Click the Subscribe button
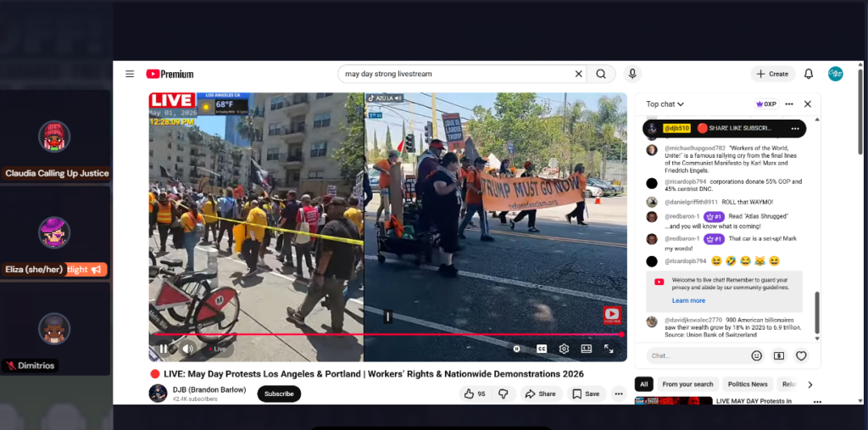 (279, 394)
